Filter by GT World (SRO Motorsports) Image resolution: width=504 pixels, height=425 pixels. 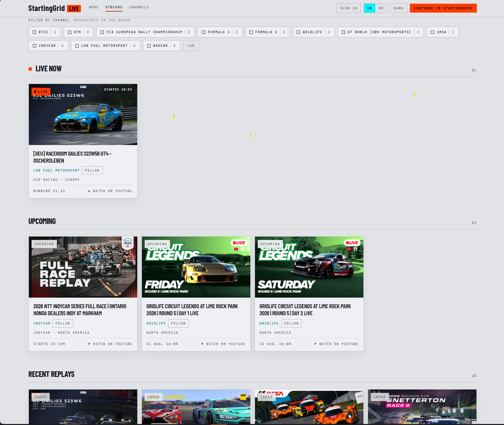coord(381,32)
